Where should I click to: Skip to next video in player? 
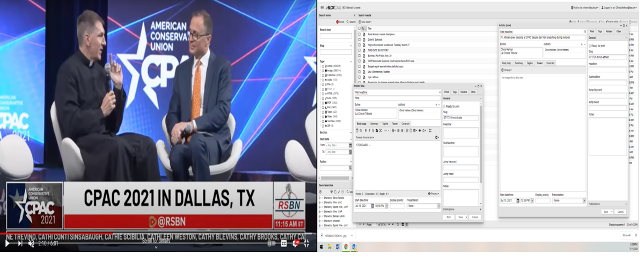(x=20, y=243)
